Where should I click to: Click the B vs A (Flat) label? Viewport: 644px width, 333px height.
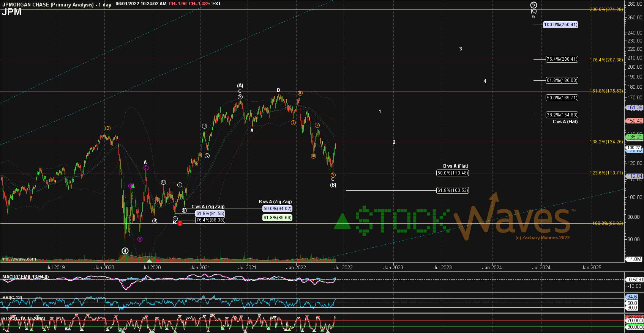point(456,166)
